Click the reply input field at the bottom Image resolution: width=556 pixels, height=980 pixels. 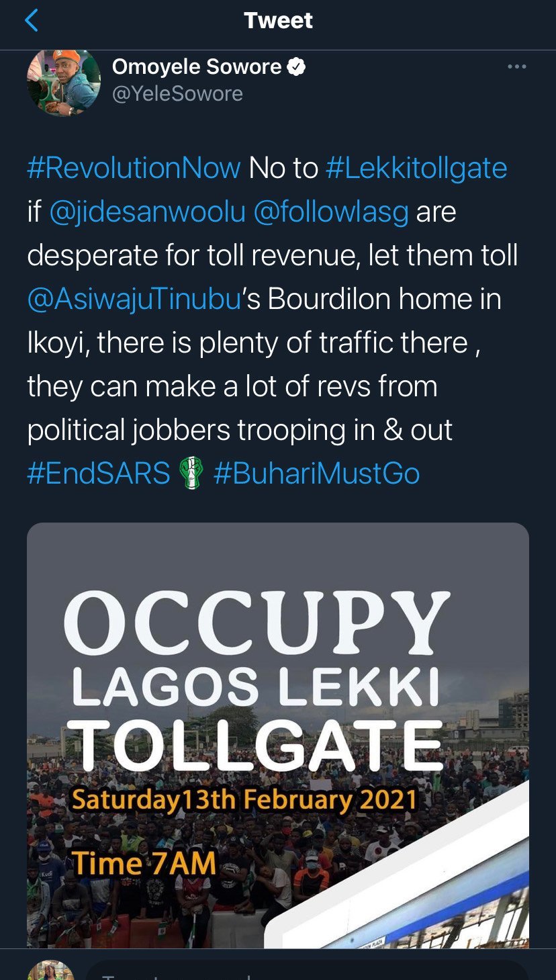pos(302,971)
